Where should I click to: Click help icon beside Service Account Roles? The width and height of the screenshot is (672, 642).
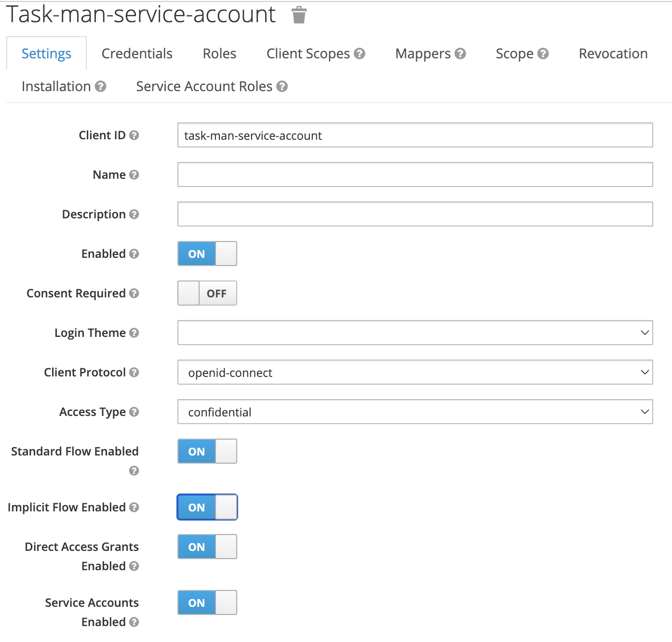point(282,87)
